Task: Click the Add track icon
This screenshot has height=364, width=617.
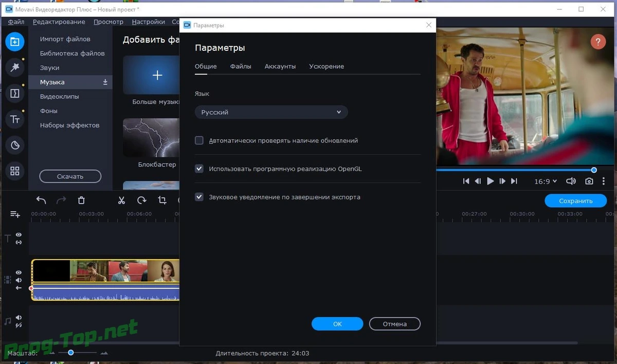Action: pyautogui.click(x=15, y=214)
